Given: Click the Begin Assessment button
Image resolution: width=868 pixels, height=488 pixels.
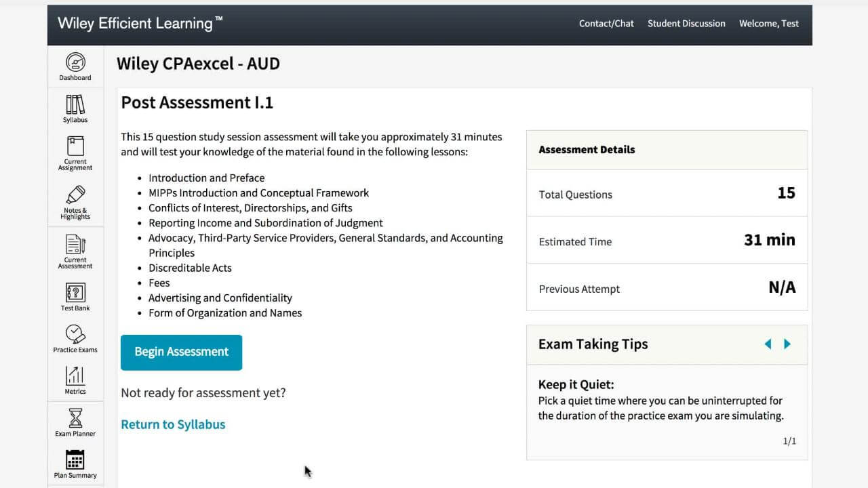Looking at the screenshot, I should tap(181, 352).
